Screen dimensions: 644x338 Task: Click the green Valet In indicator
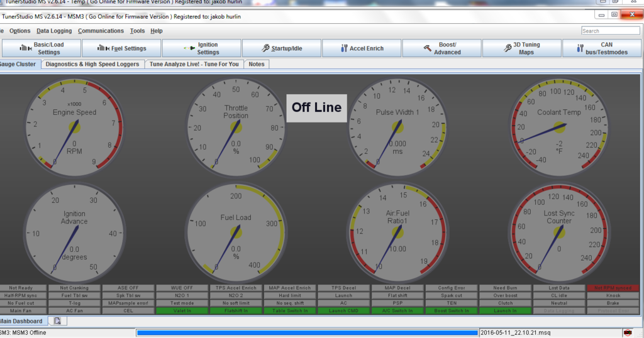[x=182, y=311]
